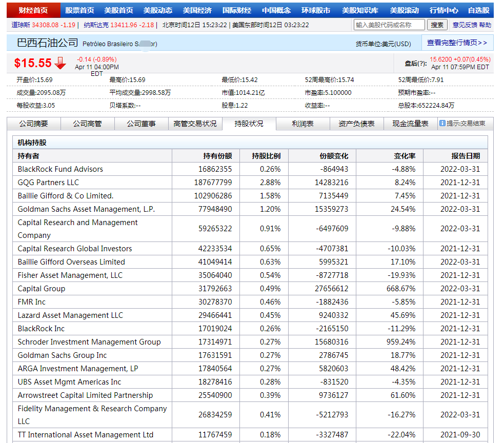Focus the stock code search field
Viewport: 504px width, 443px height.
[389, 25]
